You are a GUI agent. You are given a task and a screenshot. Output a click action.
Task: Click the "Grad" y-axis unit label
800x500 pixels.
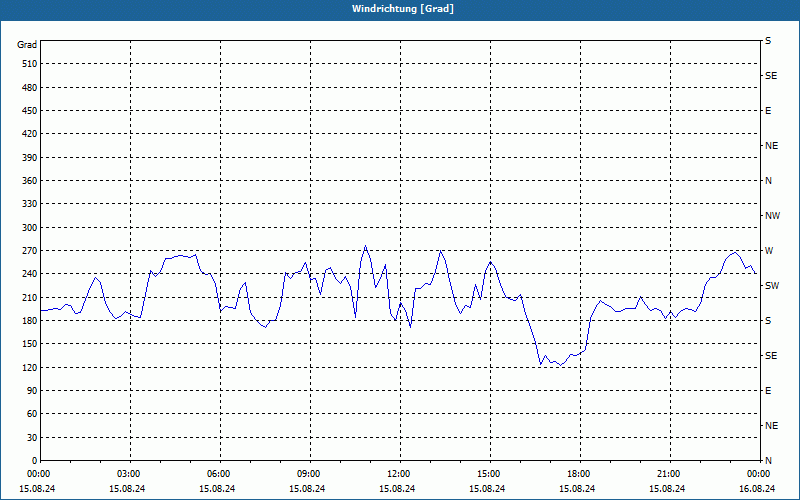[27, 45]
